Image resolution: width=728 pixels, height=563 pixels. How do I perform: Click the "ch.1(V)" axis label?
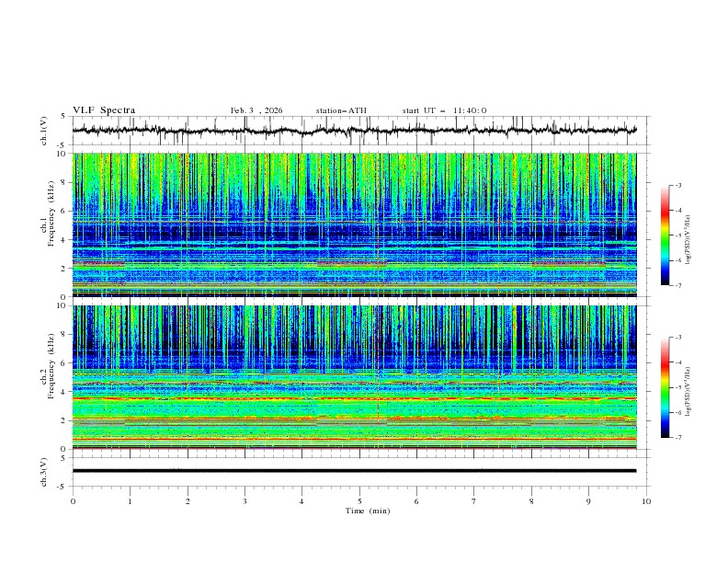click(x=44, y=131)
